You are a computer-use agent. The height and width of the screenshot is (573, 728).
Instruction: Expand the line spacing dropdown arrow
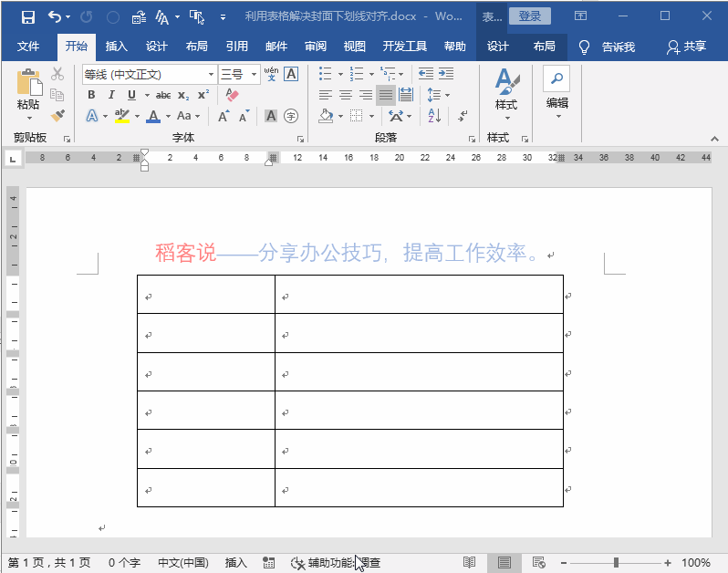click(x=448, y=95)
